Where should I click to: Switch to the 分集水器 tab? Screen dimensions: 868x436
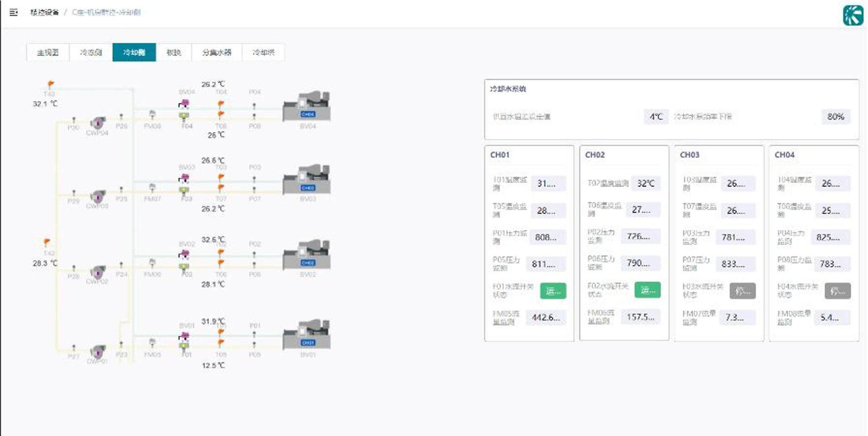(217, 52)
